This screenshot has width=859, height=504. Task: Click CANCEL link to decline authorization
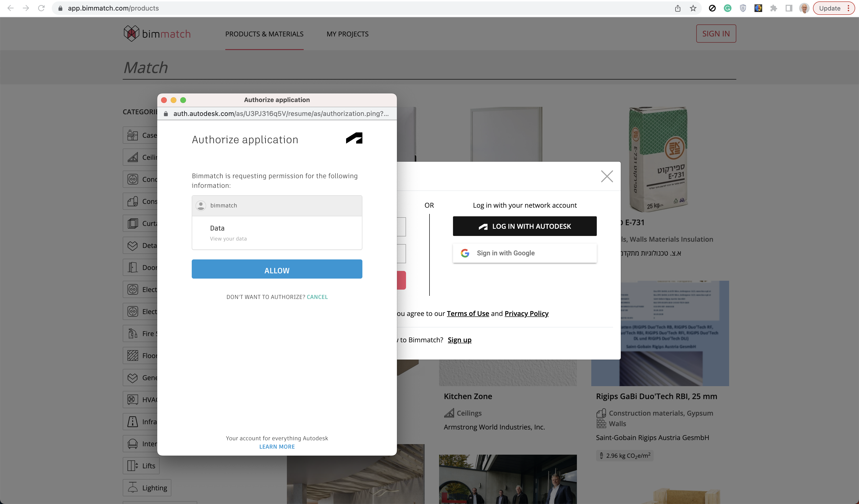click(317, 297)
